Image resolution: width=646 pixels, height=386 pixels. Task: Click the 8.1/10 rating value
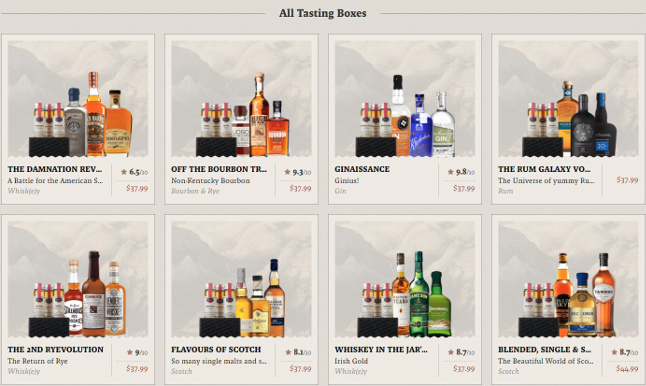(302, 353)
